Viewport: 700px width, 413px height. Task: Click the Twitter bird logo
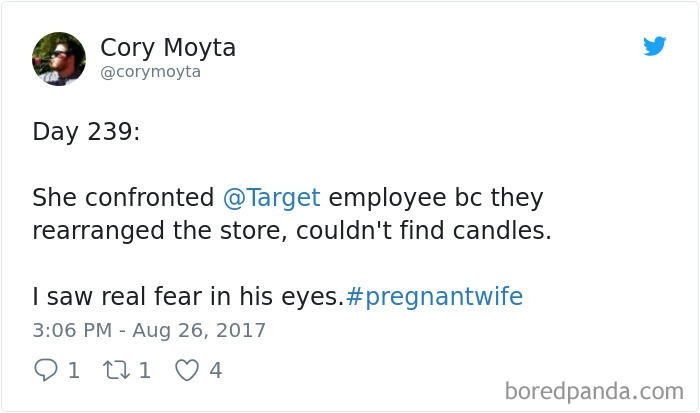click(x=654, y=46)
